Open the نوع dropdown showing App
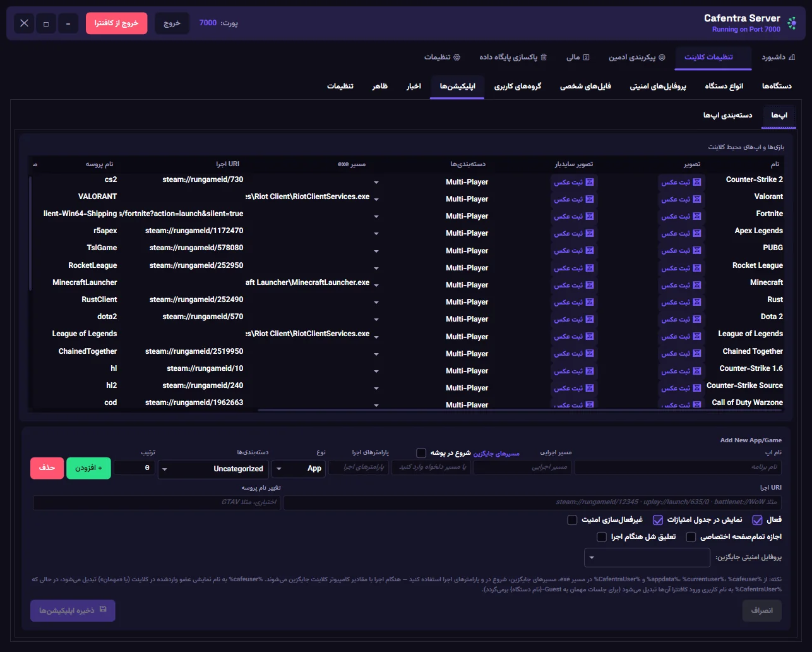 (299, 468)
